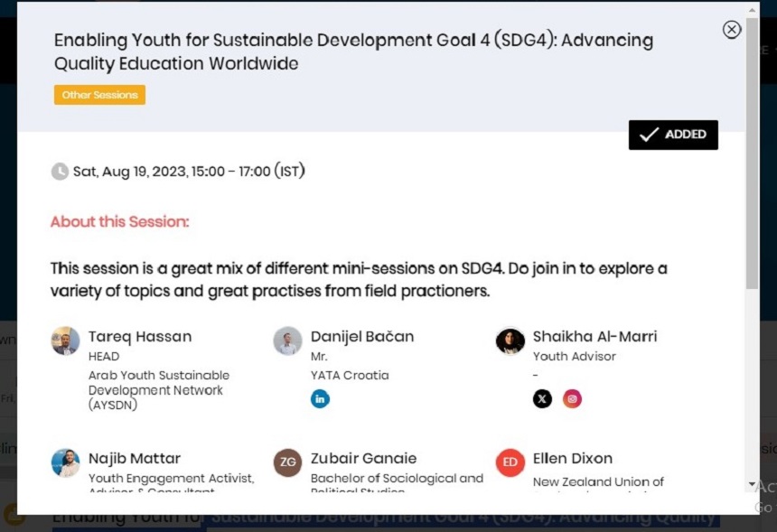Click Tareq Hassan's profile photo
777x532 pixels.
click(x=65, y=341)
